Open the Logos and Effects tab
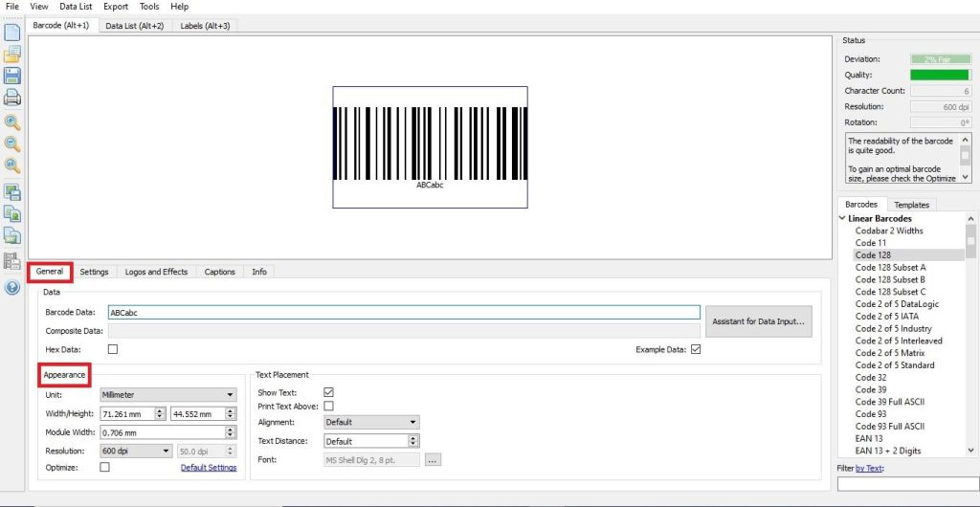This screenshot has height=507, width=980. click(156, 272)
